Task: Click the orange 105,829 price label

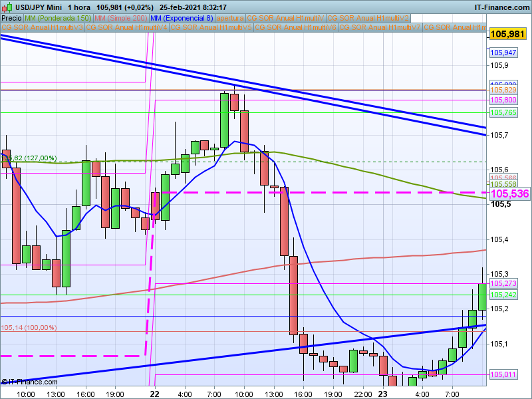Action: pos(503,90)
